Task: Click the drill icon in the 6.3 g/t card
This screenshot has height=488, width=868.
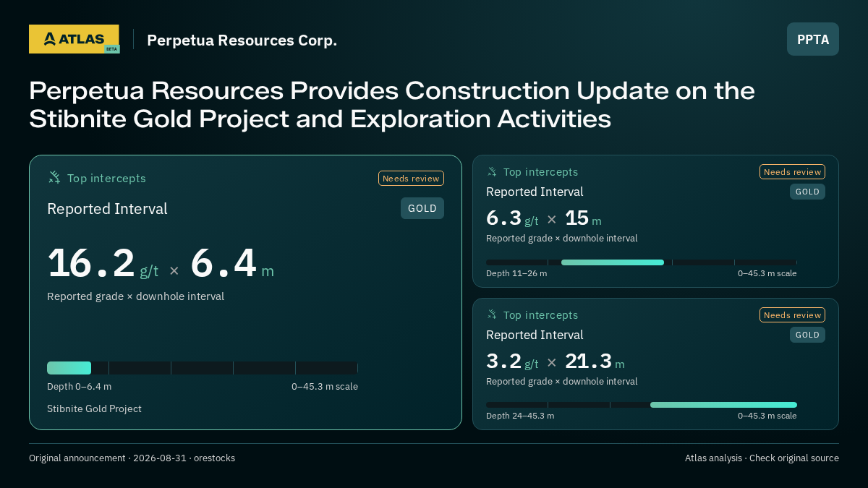Action: (492, 172)
